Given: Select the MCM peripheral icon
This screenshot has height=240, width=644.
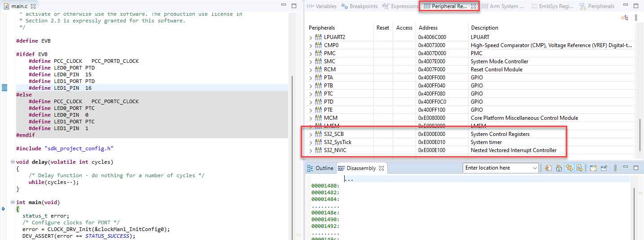Looking at the screenshot, I should 319,118.
